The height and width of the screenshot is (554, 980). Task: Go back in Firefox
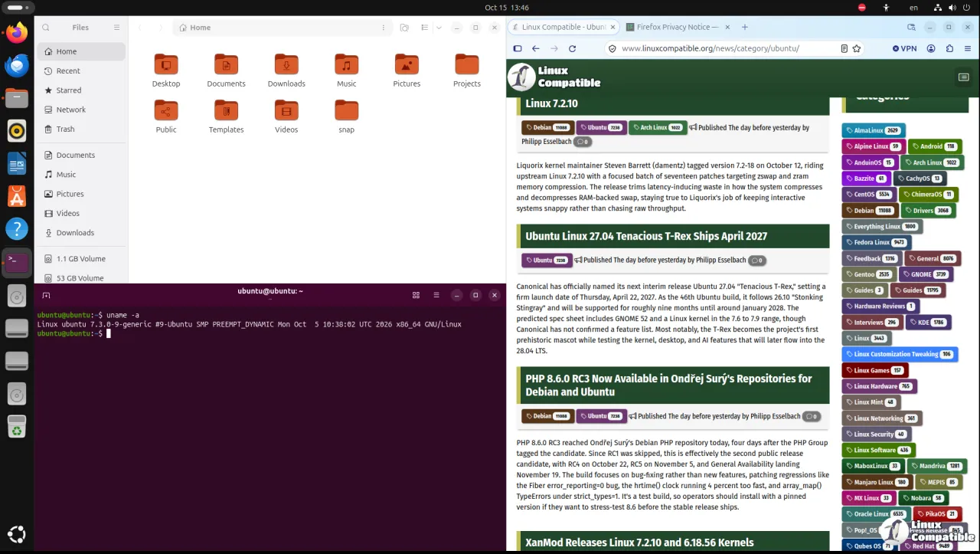tap(535, 48)
